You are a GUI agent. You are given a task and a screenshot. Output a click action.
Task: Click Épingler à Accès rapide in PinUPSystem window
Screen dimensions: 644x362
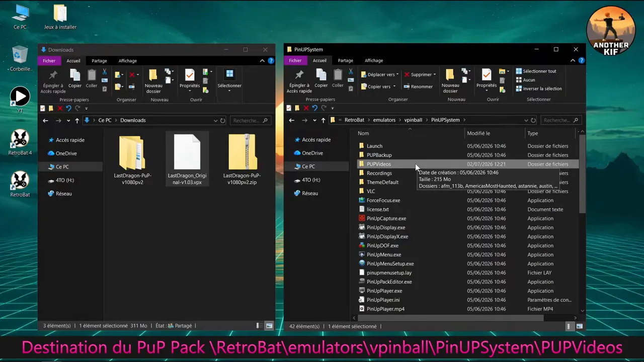[299, 81]
